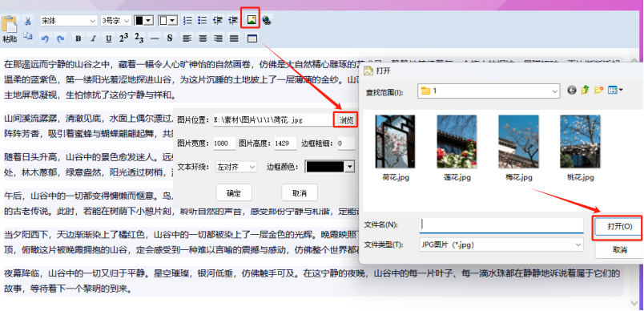Click the insert table icon
This screenshot has width=644, height=311.
point(252,38)
